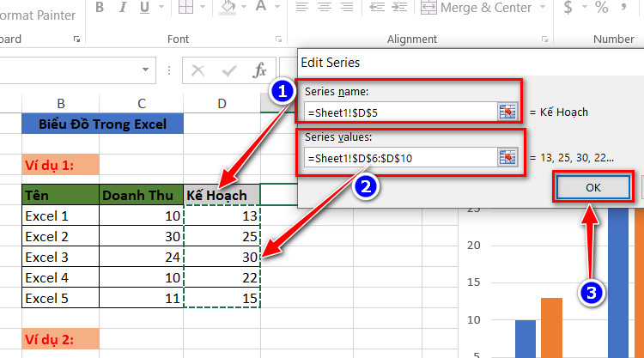Select the 'Excel 2' cell

point(60,236)
